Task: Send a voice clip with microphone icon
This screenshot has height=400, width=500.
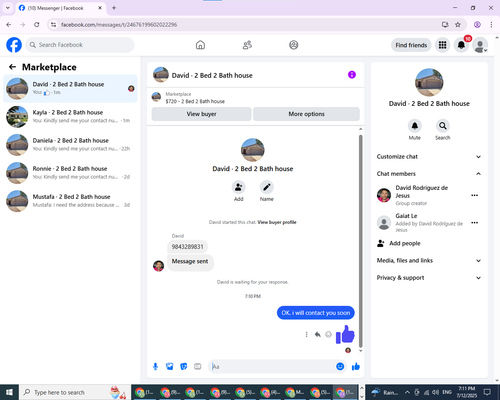Action: click(x=155, y=367)
